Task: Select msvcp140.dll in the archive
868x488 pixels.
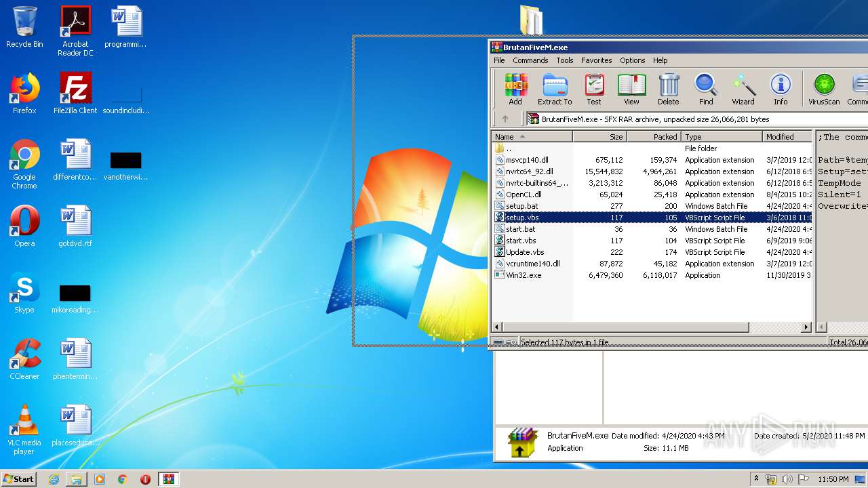Action: [x=652, y=160]
